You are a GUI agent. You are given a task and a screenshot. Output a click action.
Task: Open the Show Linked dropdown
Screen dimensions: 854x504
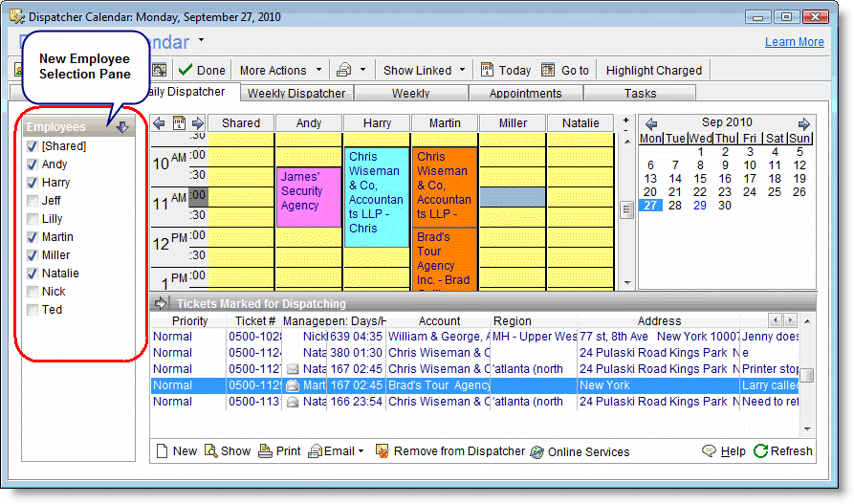pos(425,70)
